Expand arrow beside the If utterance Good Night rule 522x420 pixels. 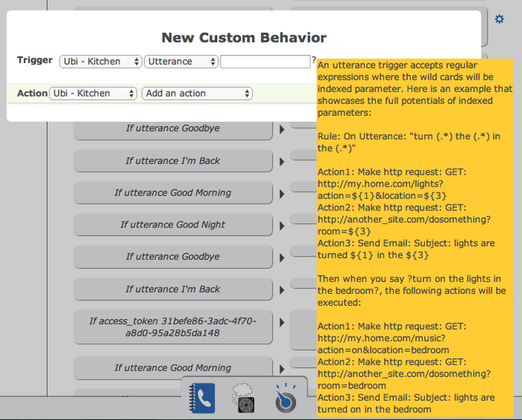point(282,226)
